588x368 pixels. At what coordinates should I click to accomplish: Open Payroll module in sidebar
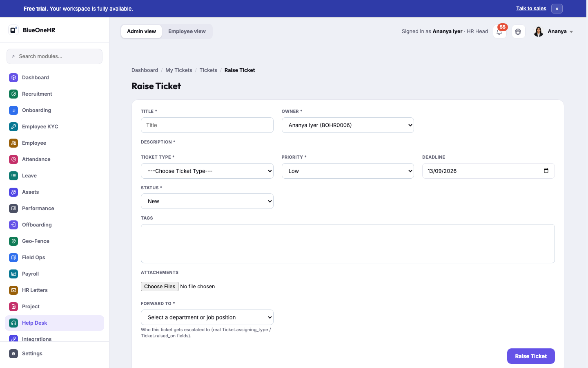[x=54, y=274]
